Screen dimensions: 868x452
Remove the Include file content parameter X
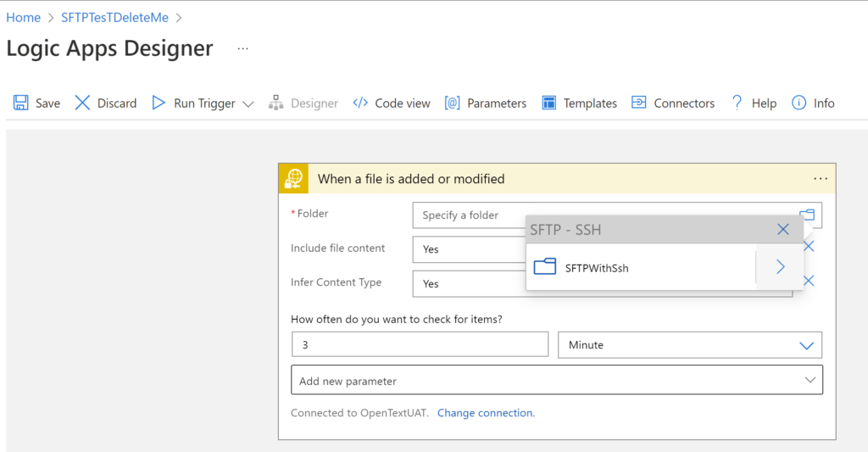(809, 247)
